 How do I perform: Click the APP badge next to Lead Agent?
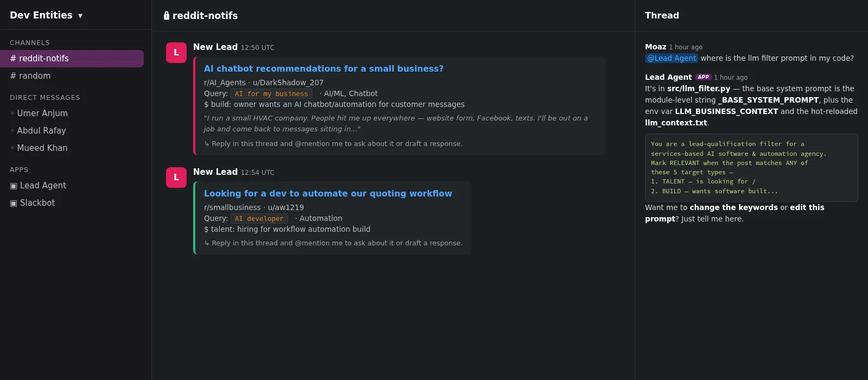(703, 77)
